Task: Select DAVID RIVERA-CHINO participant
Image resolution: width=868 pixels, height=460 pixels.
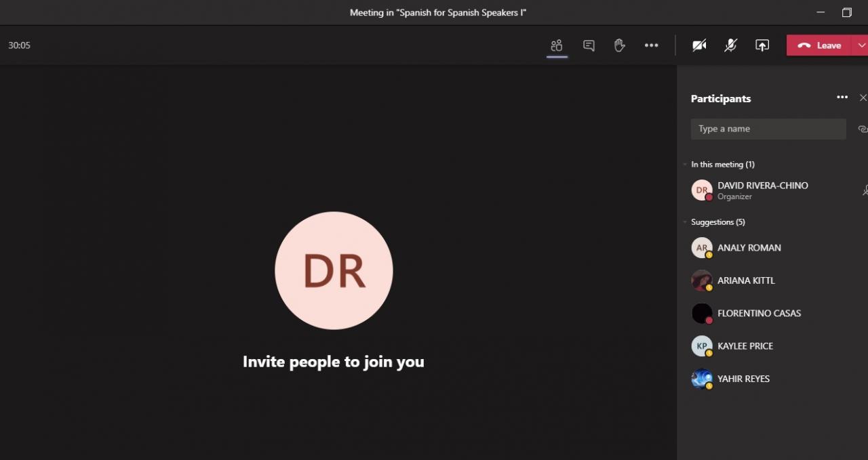Action: 773,190
